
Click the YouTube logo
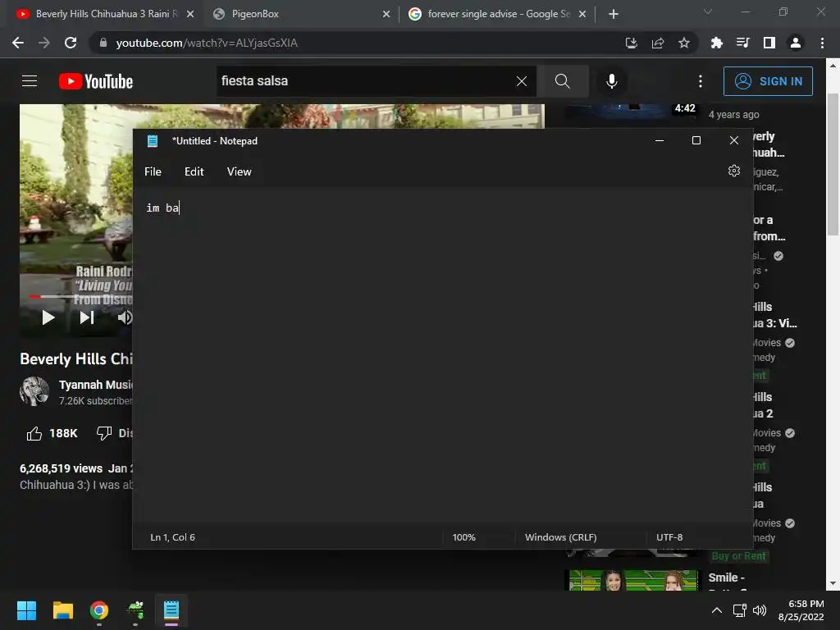96,81
